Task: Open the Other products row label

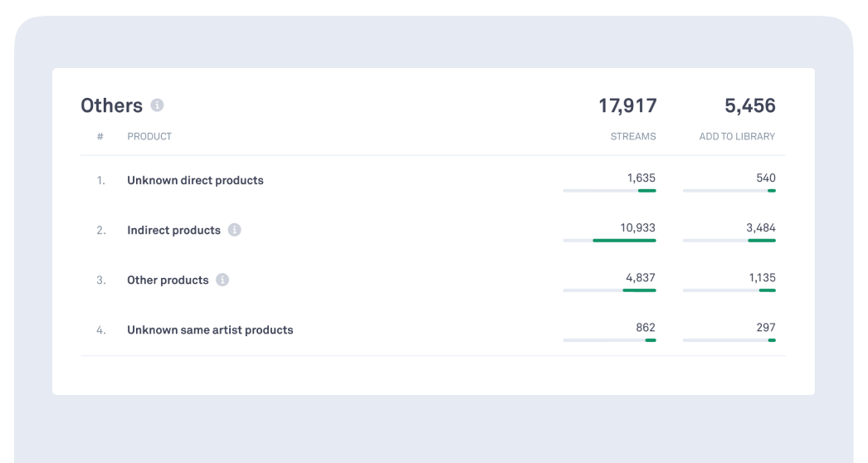Action: pos(168,280)
